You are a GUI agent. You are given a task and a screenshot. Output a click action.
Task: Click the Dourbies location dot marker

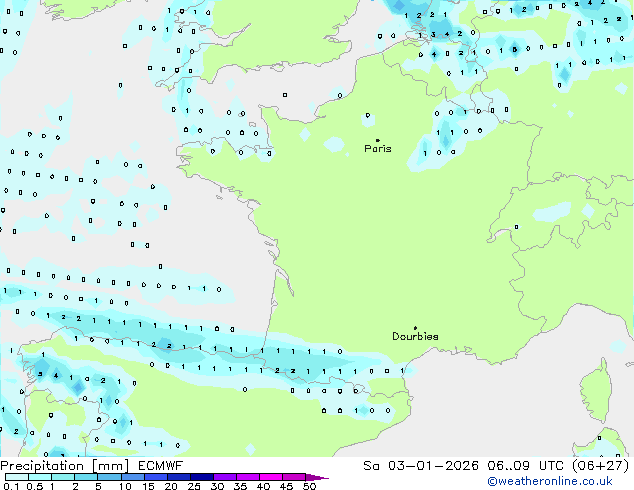[x=415, y=328]
